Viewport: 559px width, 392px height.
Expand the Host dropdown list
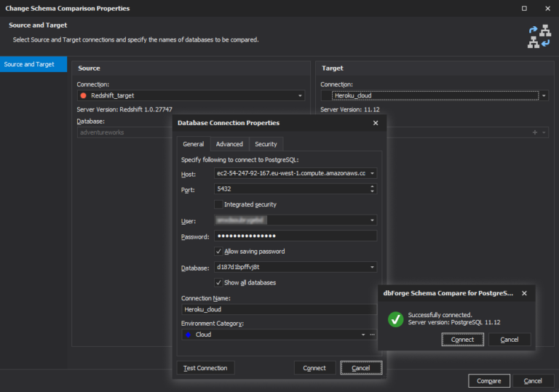click(373, 174)
